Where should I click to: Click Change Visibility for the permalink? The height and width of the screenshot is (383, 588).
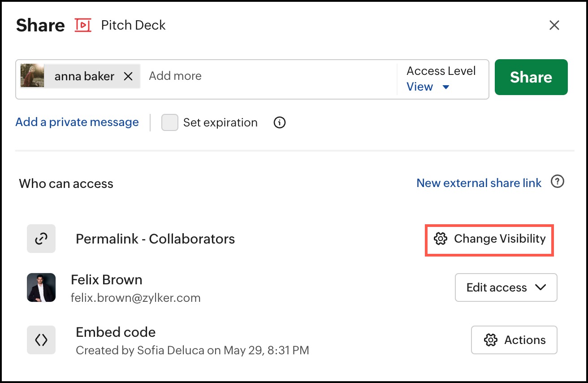pos(489,239)
